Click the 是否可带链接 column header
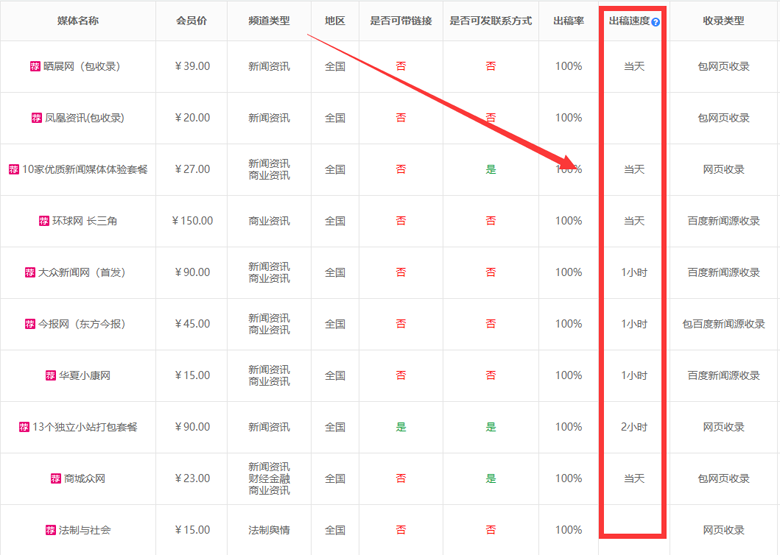The height and width of the screenshot is (555, 780). (400, 21)
